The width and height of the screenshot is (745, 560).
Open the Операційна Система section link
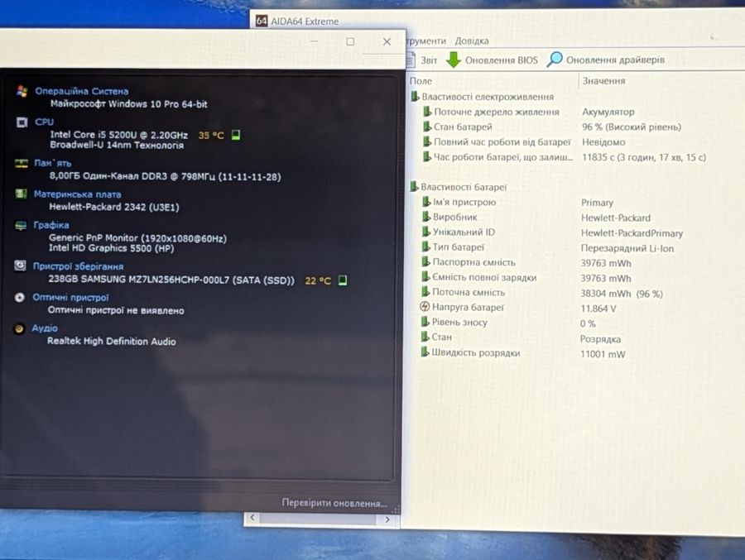click(82, 91)
